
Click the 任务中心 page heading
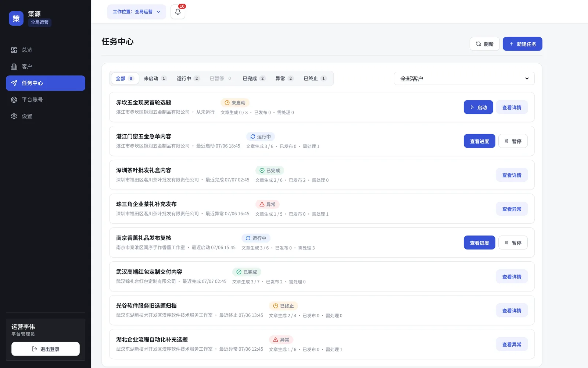click(x=118, y=42)
